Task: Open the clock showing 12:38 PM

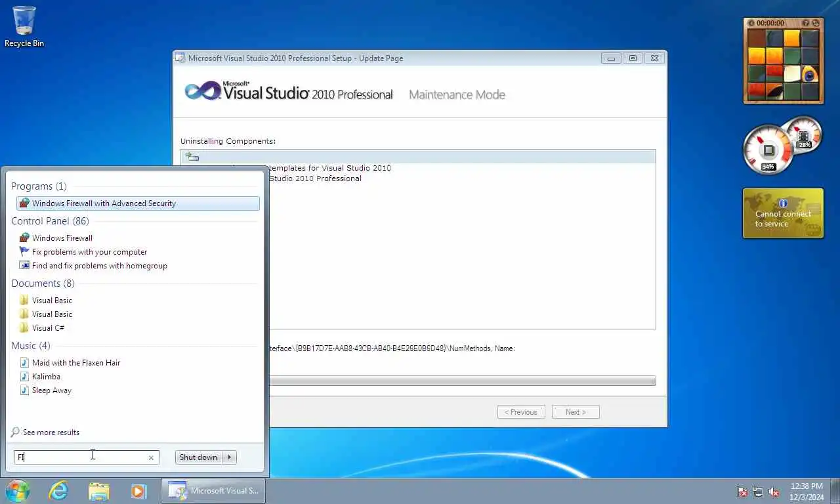Action: (807, 492)
